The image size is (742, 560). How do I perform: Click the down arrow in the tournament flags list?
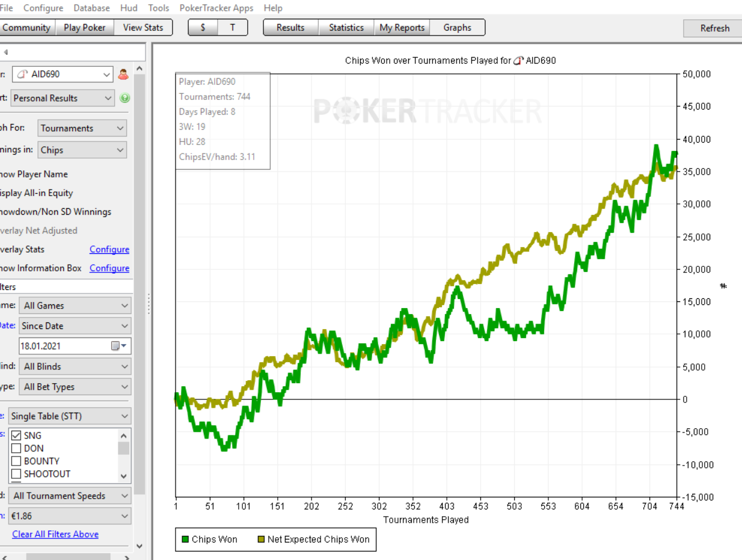tap(124, 476)
